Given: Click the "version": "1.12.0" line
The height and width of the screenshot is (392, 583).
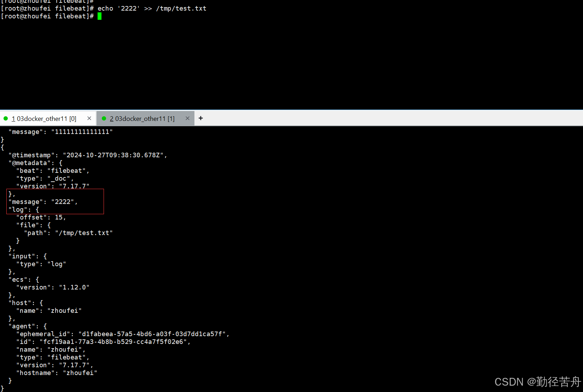Looking at the screenshot, I should [53, 287].
